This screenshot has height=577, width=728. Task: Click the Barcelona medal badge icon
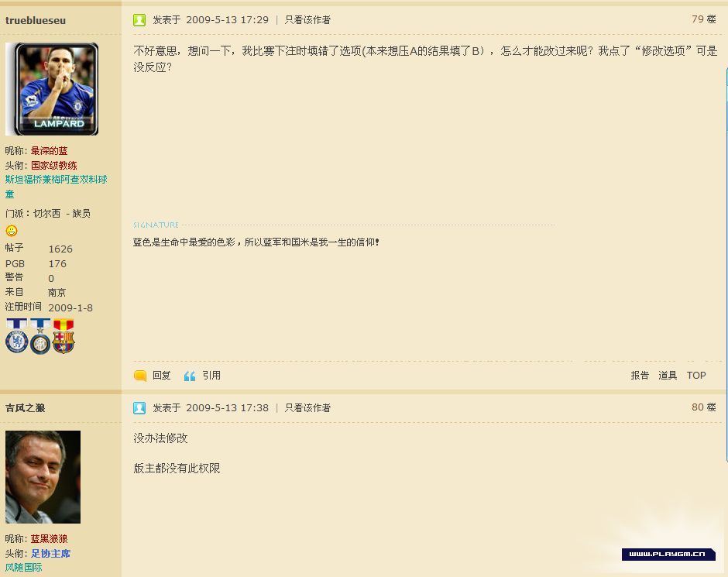(x=64, y=336)
